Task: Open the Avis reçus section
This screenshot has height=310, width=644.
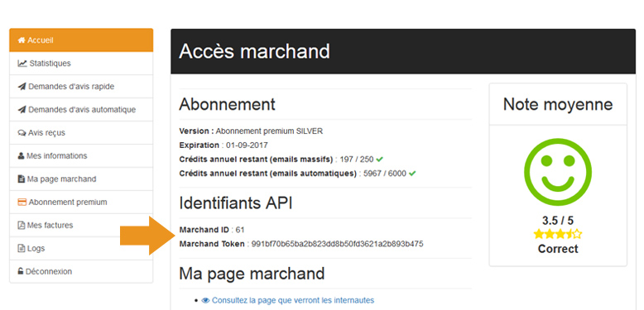Action: tap(81, 133)
